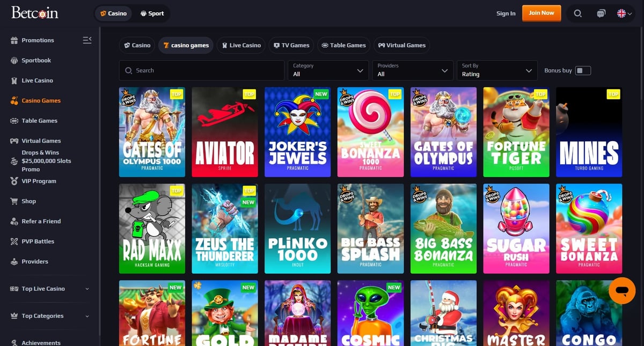644x346 pixels.
Task: Switch to the Casino mode toggle
Action: (113, 13)
